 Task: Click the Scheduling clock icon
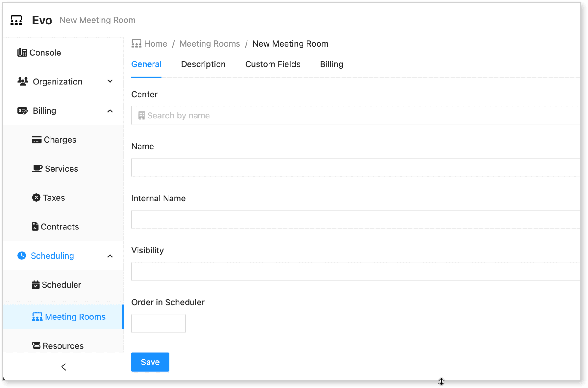tap(22, 256)
